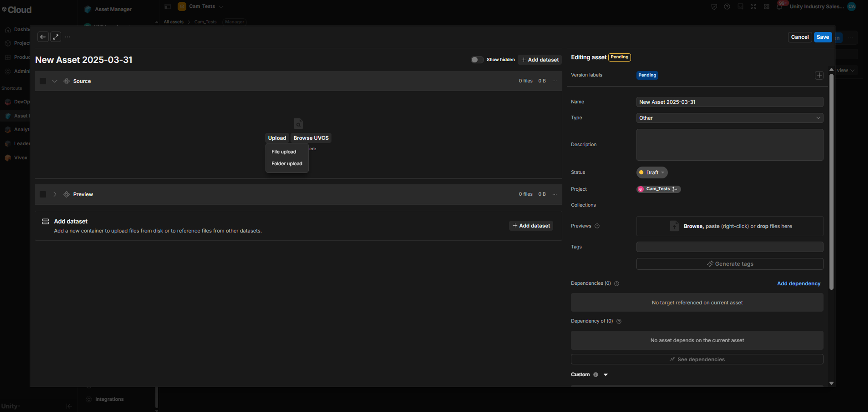
Task: Toggle the Show hidden switch
Action: click(x=477, y=59)
